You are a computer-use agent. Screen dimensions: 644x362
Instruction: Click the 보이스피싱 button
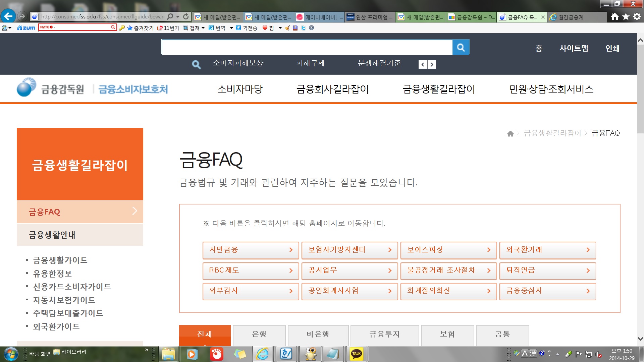tap(448, 250)
